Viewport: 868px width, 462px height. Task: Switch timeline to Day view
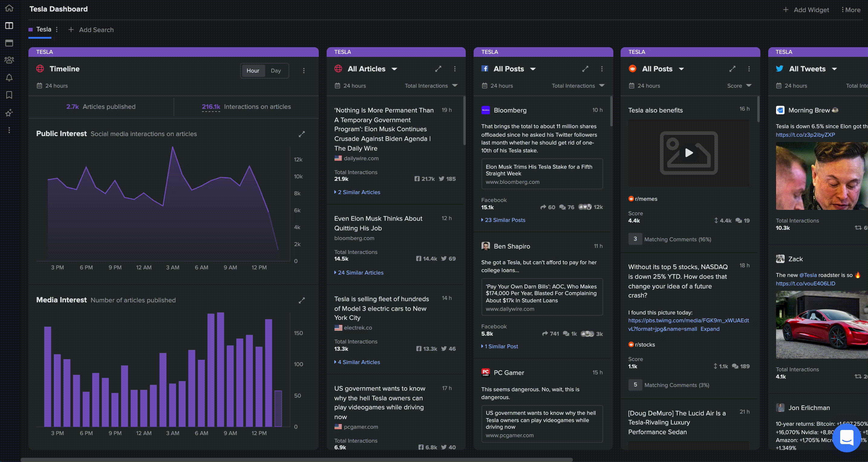coord(276,70)
